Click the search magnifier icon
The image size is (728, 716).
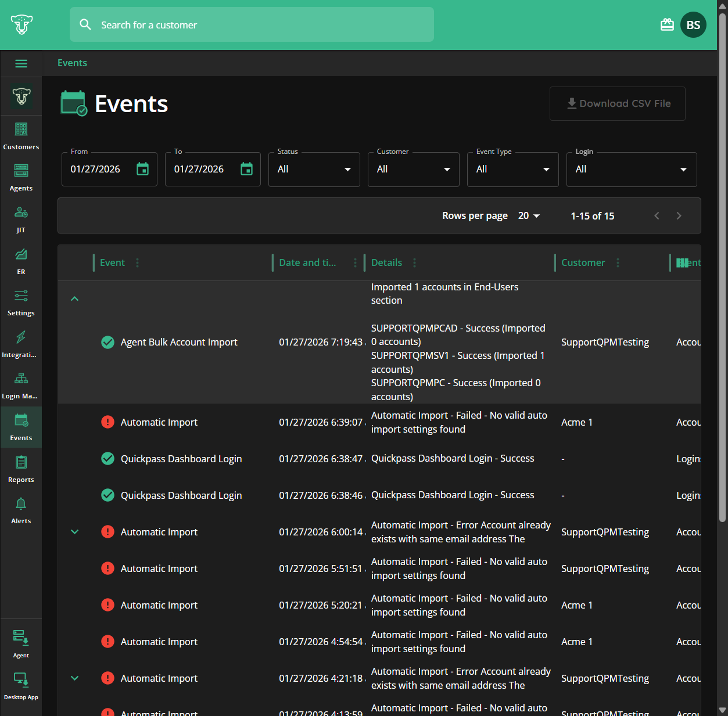[x=85, y=24]
